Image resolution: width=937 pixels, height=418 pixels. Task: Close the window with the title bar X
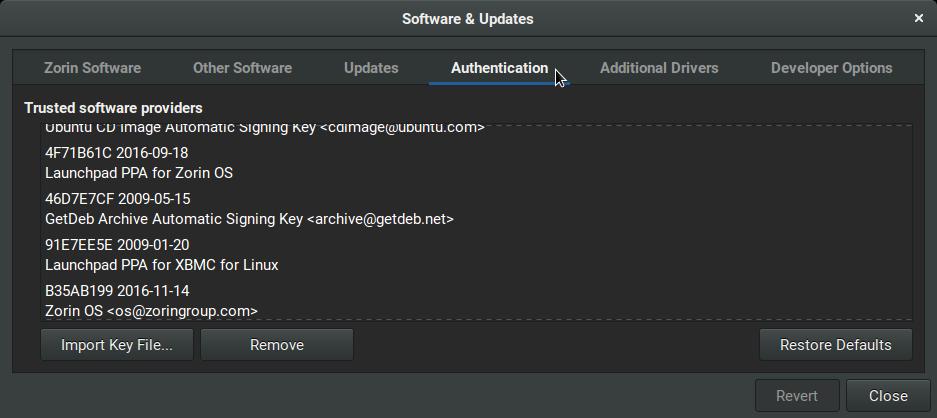tap(919, 18)
